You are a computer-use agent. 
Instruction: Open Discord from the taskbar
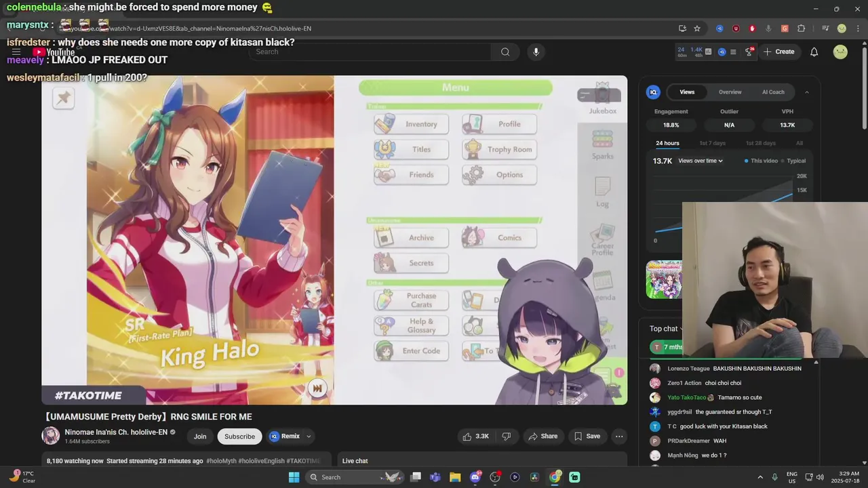pos(475,477)
